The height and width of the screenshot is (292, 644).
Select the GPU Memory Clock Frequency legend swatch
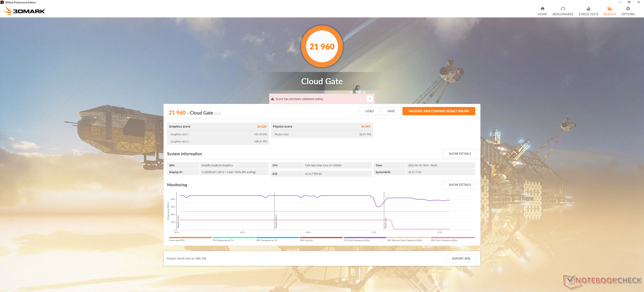(x=409, y=238)
